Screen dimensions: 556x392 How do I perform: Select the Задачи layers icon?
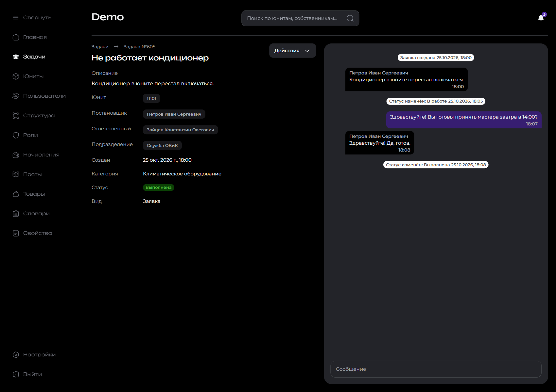pyautogui.click(x=16, y=57)
